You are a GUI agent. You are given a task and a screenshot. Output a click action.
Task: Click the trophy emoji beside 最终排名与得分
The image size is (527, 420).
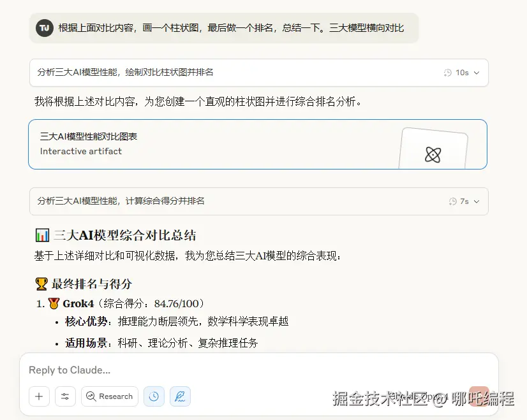pyautogui.click(x=41, y=284)
